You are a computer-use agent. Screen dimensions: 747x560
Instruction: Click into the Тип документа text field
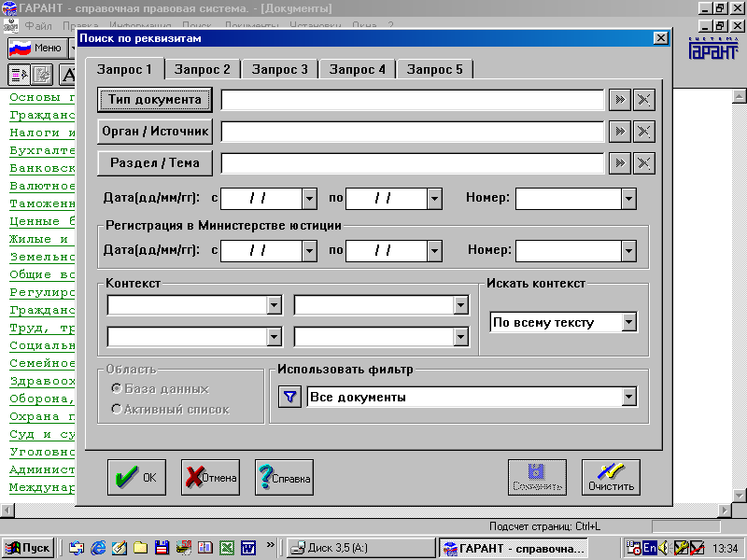(x=413, y=100)
